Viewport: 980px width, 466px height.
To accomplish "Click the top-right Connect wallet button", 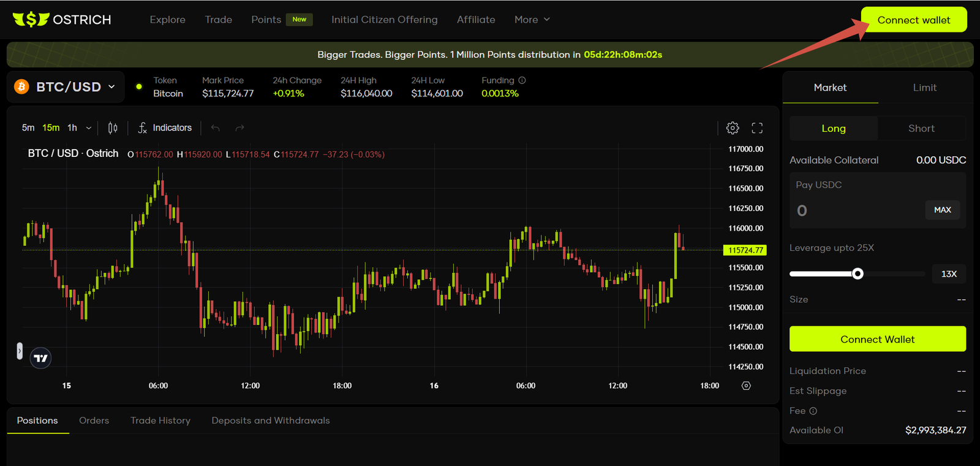I will coord(913,20).
